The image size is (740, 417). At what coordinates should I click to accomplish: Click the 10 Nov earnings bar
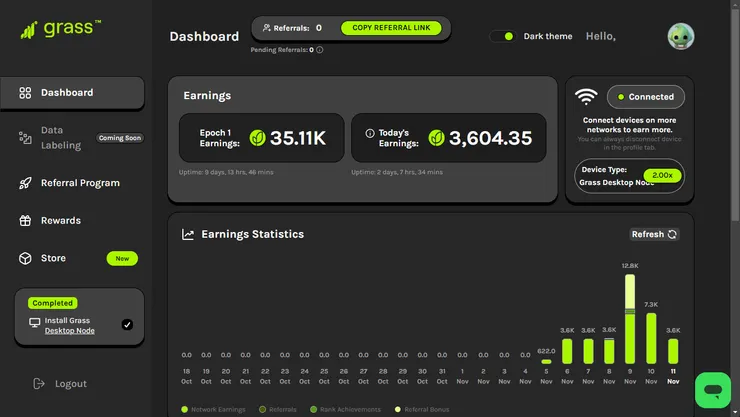[651, 338]
